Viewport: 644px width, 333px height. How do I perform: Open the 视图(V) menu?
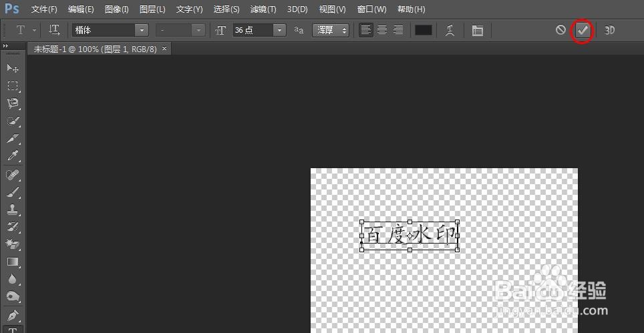[x=332, y=9]
